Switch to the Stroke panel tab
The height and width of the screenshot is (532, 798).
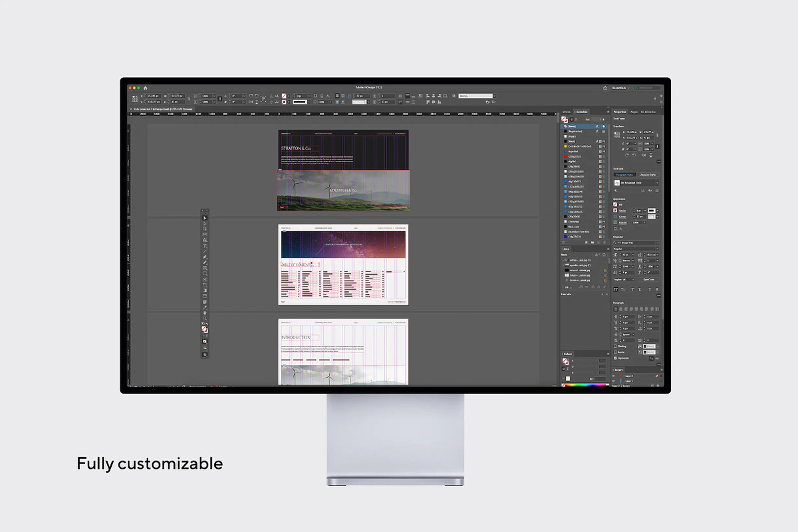click(x=566, y=112)
